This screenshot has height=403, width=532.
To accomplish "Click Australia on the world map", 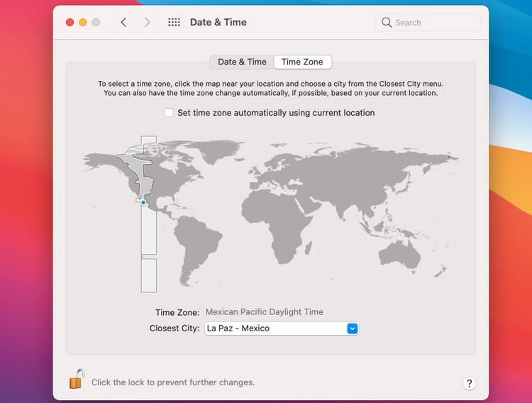I will [x=399, y=255].
